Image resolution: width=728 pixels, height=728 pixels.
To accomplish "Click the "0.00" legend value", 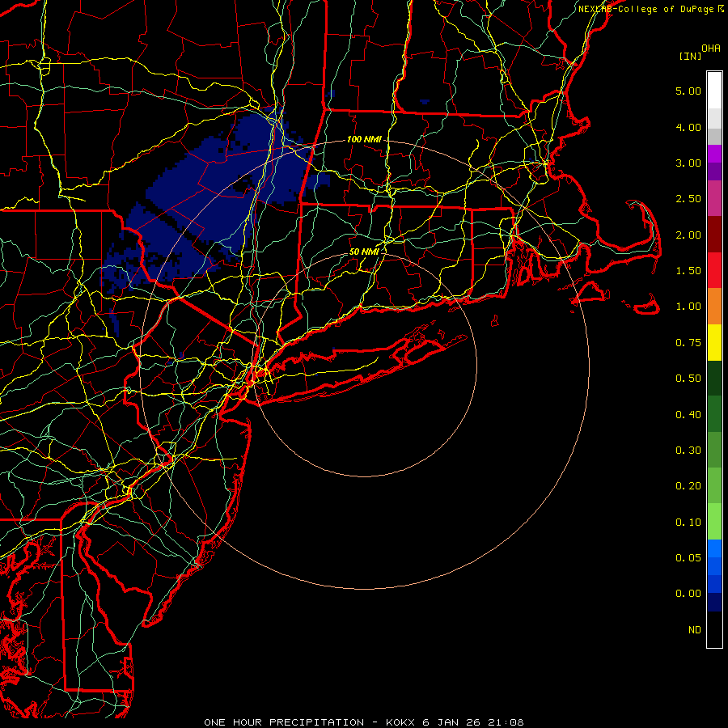I will [x=688, y=594].
